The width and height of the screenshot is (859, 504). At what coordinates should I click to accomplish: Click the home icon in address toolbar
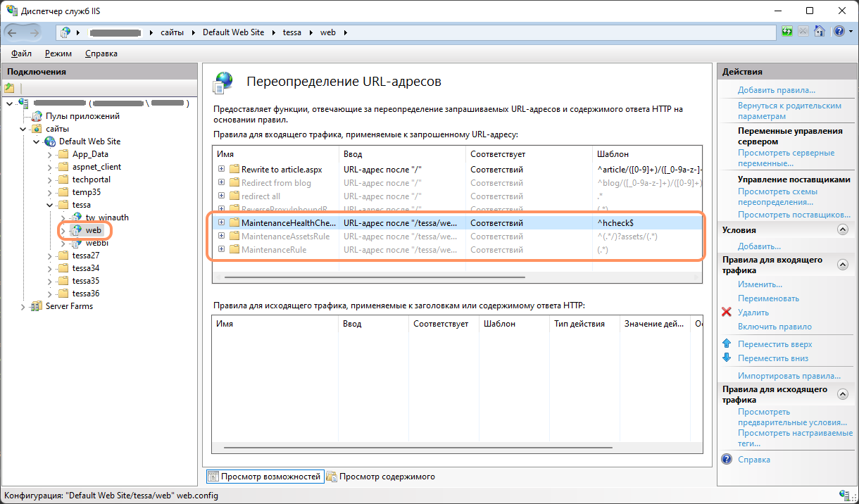click(820, 32)
